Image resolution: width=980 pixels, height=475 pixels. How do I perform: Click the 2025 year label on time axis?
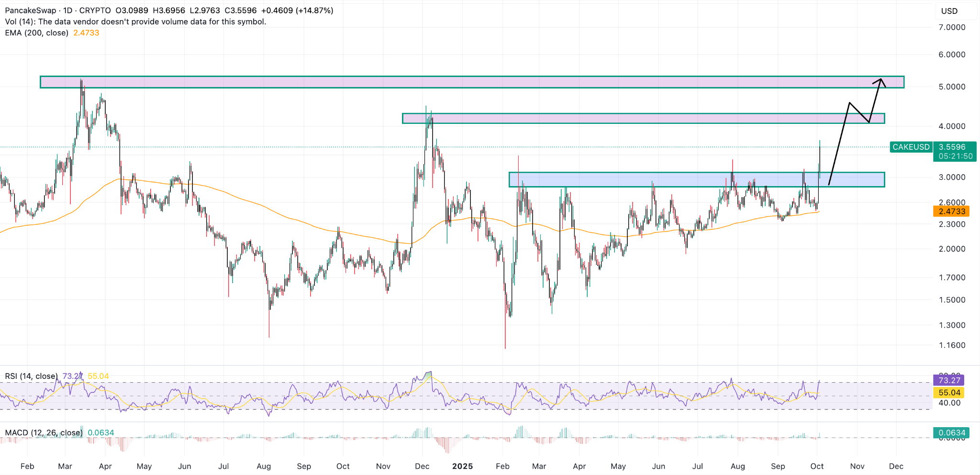point(462,466)
